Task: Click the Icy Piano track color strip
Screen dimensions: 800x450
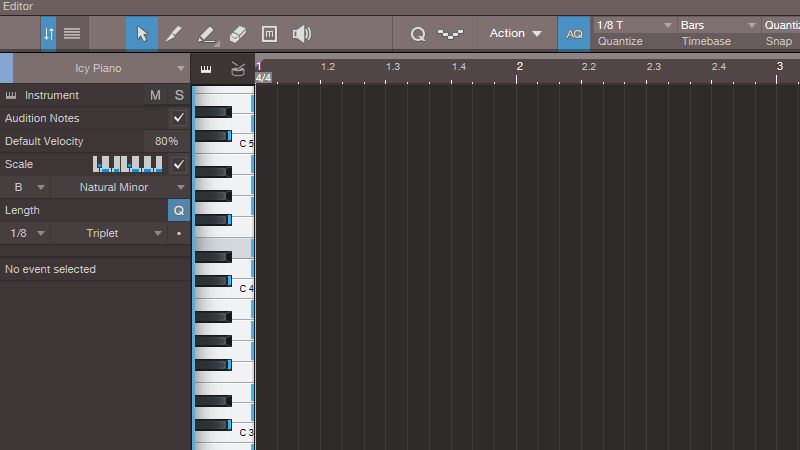Action: (x=7, y=68)
